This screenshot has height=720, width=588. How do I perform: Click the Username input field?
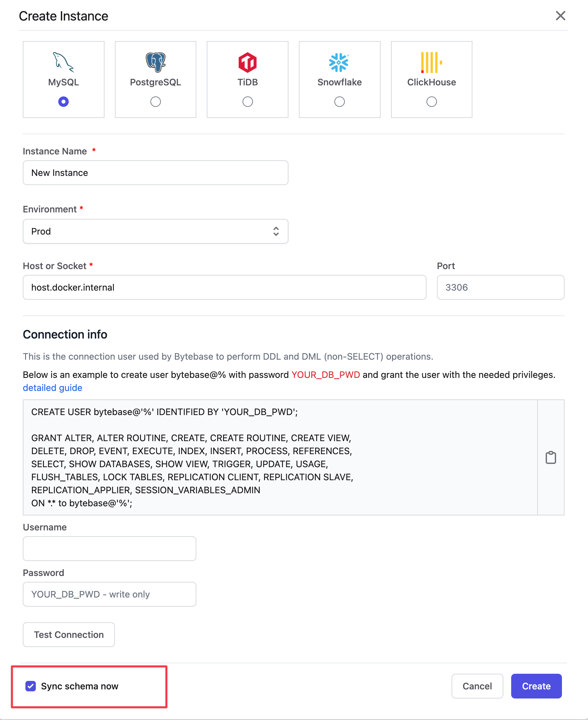click(x=109, y=548)
